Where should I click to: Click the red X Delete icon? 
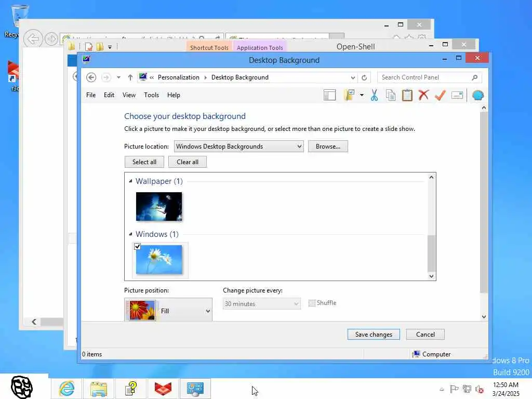(x=423, y=96)
